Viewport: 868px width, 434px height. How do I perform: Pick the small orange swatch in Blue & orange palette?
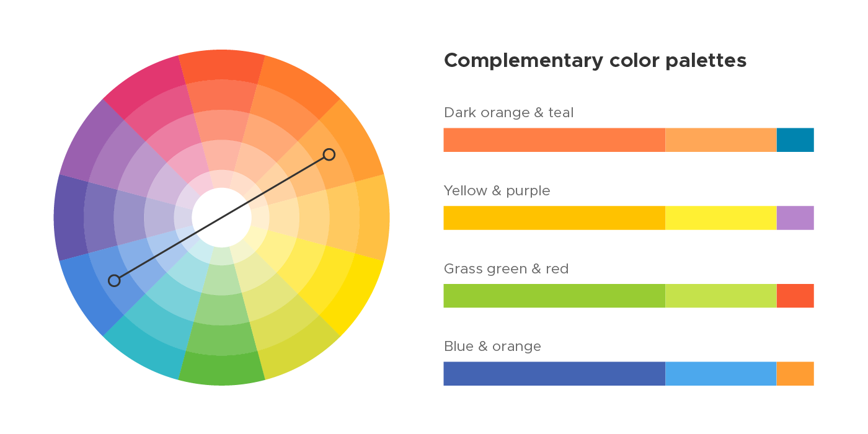tap(795, 374)
